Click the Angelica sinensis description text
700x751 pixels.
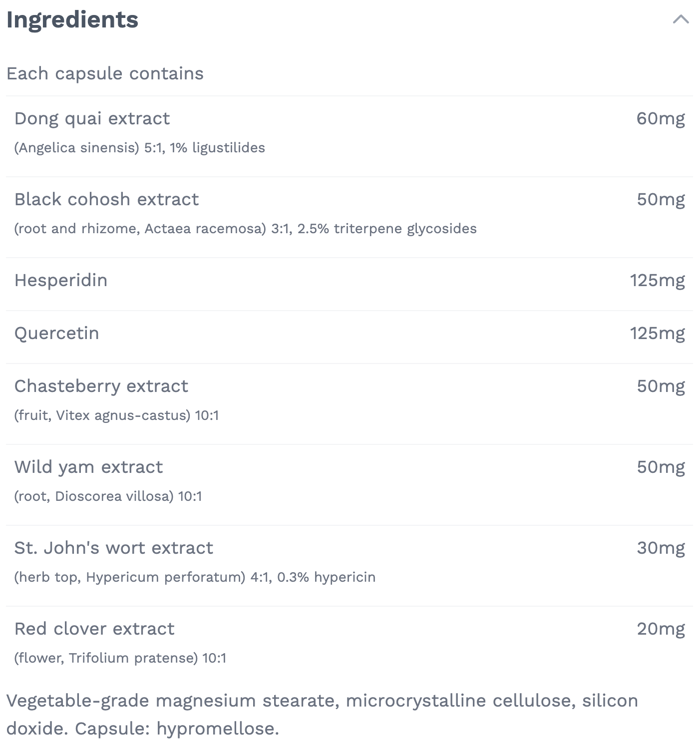pyautogui.click(x=139, y=148)
